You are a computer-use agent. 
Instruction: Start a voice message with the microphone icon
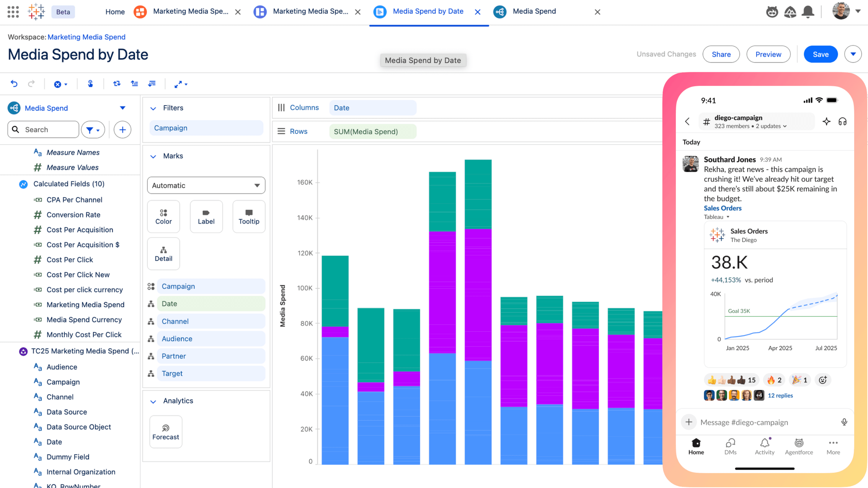(844, 422)
